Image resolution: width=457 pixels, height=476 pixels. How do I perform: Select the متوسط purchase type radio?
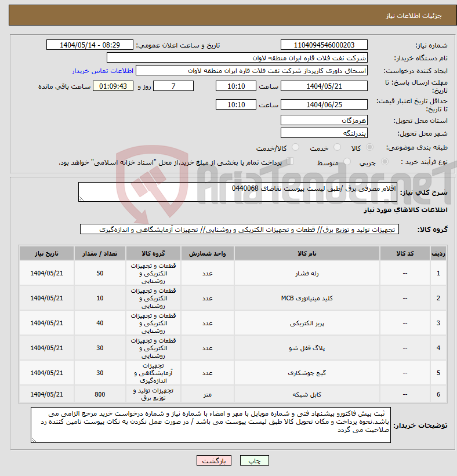347,162
